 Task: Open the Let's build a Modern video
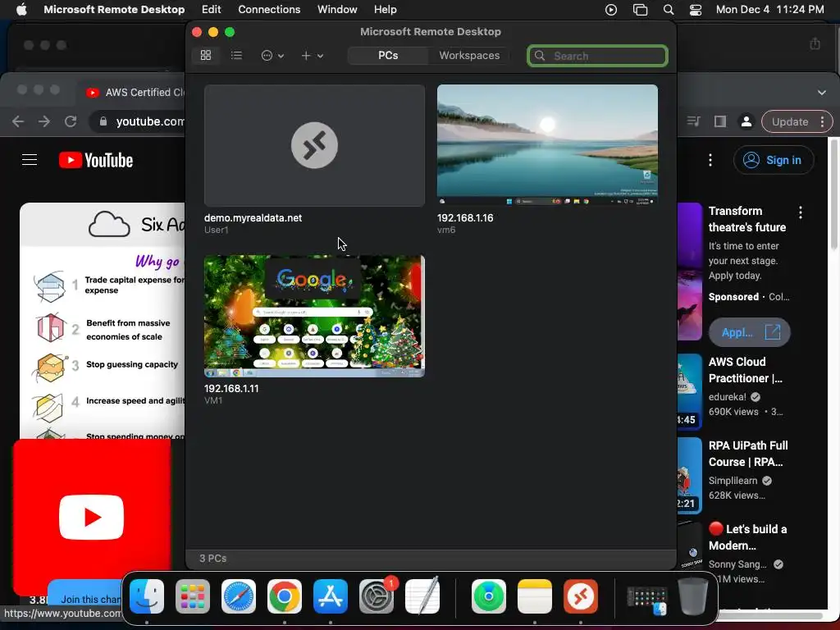coord(748,536)
